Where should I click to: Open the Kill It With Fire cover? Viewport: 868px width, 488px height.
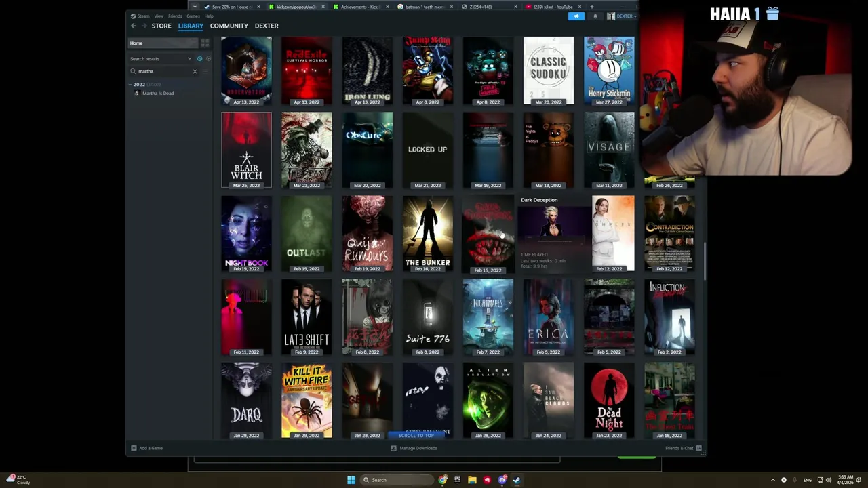pos(307,400)
